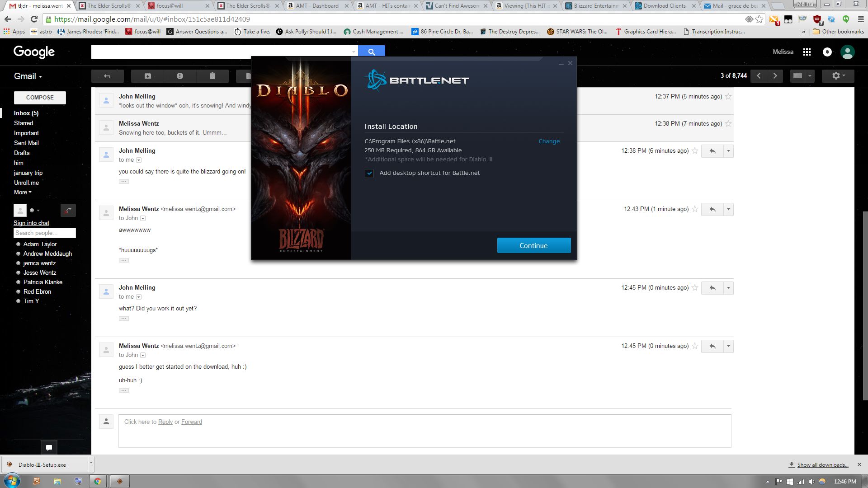Open the chat status dropdown
Viewport: 868px width, 488px height.
coord(35,211)
